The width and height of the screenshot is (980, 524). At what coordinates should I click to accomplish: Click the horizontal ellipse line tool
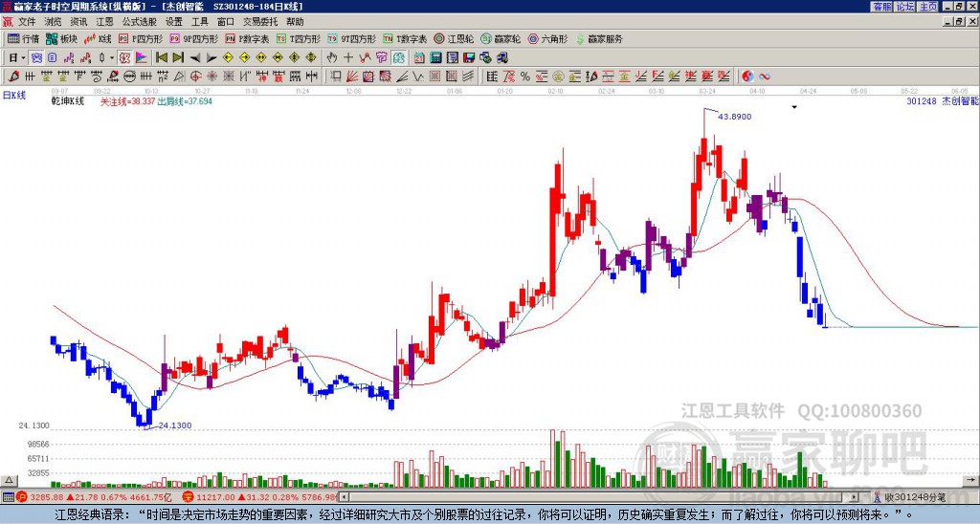129,76
